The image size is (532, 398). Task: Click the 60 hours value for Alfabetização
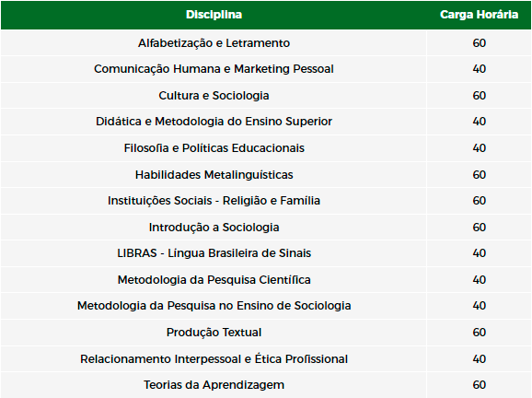(x=479, y=43)
